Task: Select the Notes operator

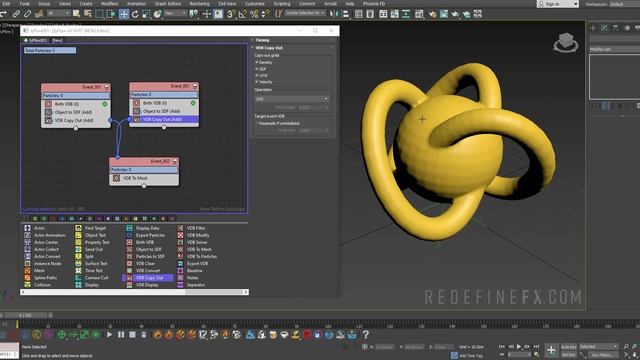Action: (188, 278)
